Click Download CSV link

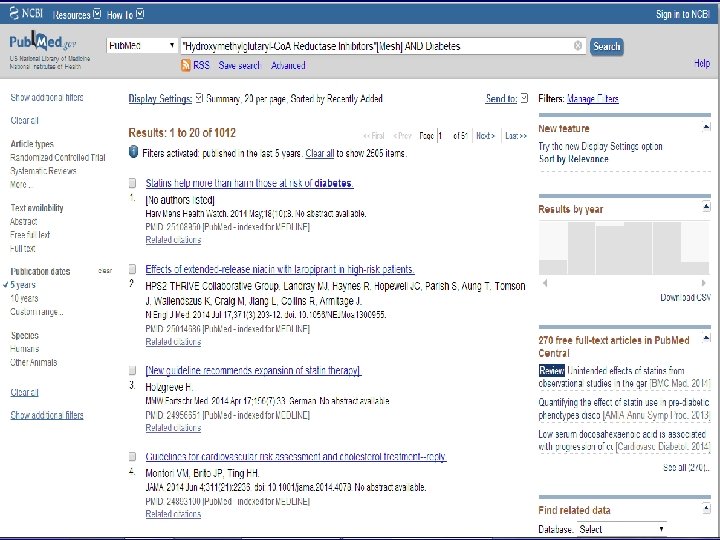(685, 298)
